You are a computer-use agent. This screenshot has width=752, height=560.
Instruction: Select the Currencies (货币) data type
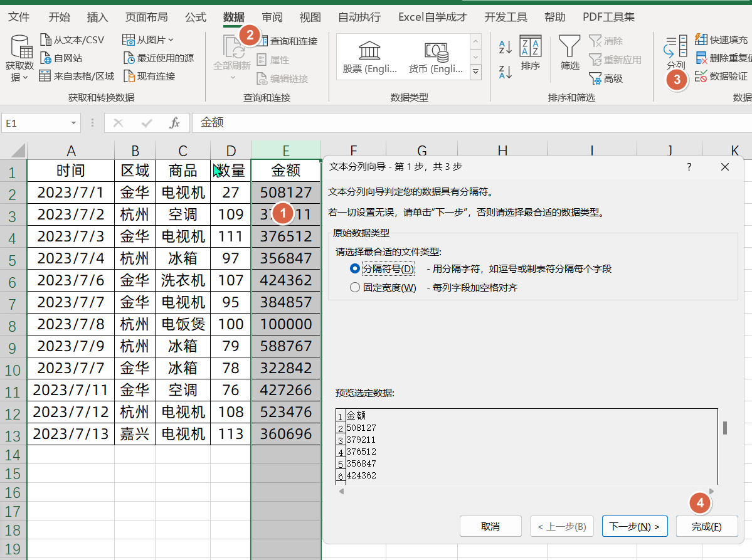coord(435,58)
